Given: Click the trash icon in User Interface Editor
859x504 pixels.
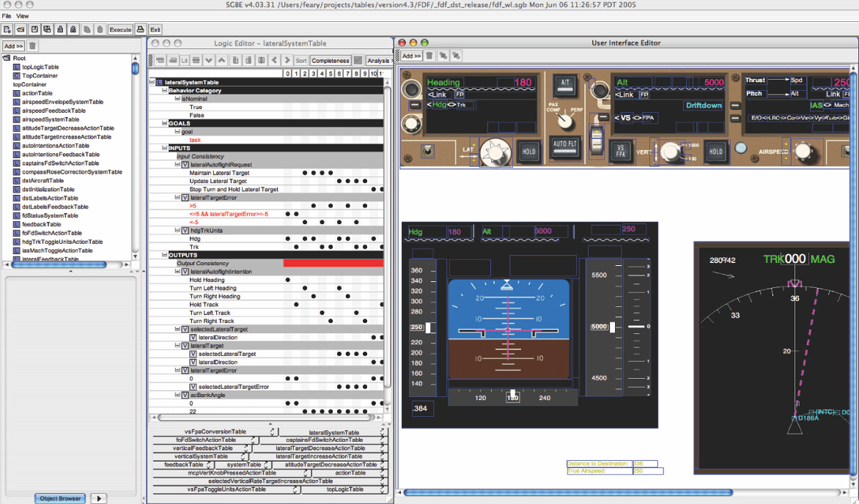Looking at the screenshot, I should [x=429, y=56].
